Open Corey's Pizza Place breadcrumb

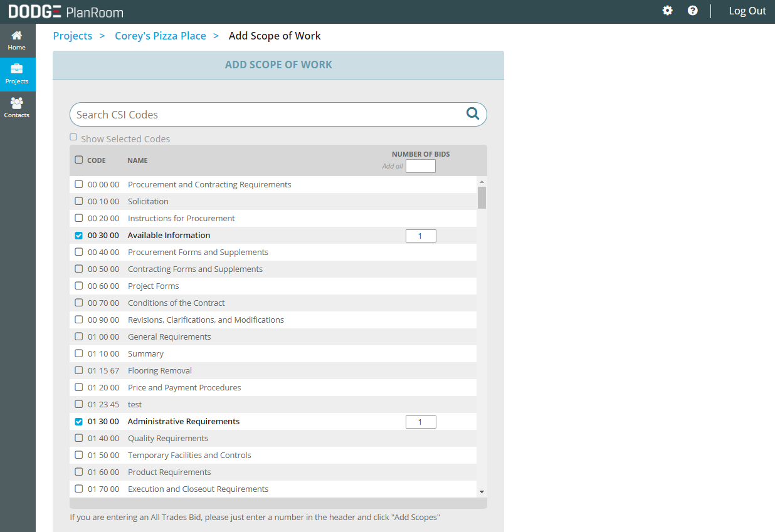tap(161, 36)
